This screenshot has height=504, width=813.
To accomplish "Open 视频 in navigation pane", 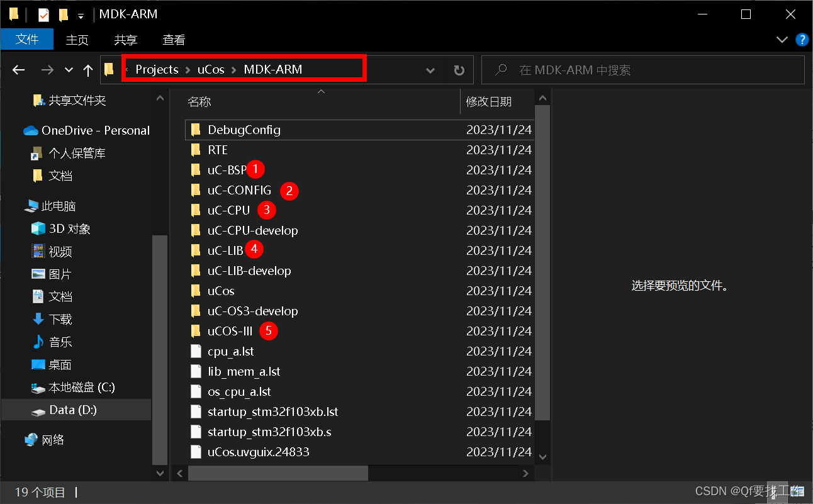I will (60, 251).
